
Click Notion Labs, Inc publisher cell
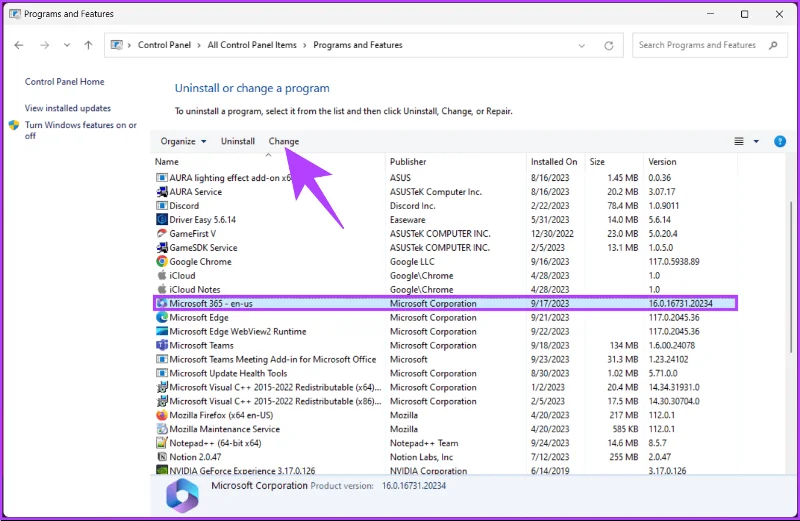(421, 457)
